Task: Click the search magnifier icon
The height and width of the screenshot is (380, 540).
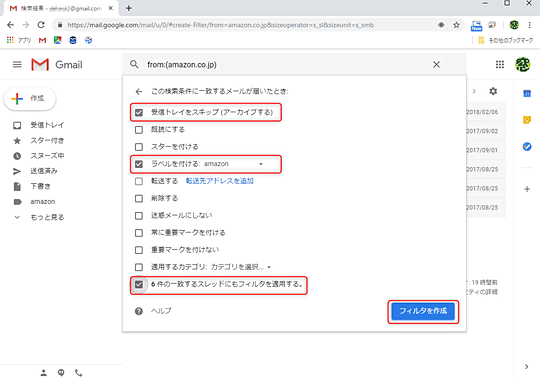Action: click(x=134, y=64)
